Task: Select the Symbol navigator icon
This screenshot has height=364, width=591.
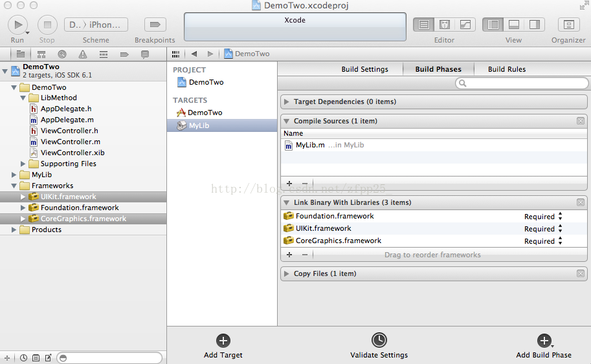Action: click(x=41, y=54)
